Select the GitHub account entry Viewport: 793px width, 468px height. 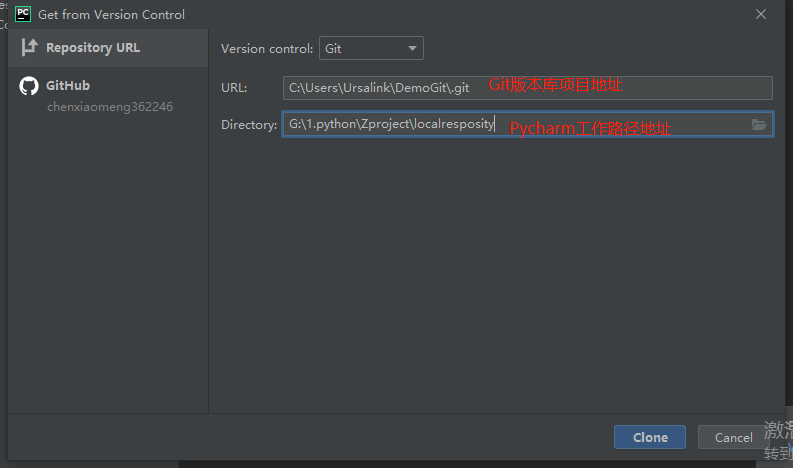[108, 95]
